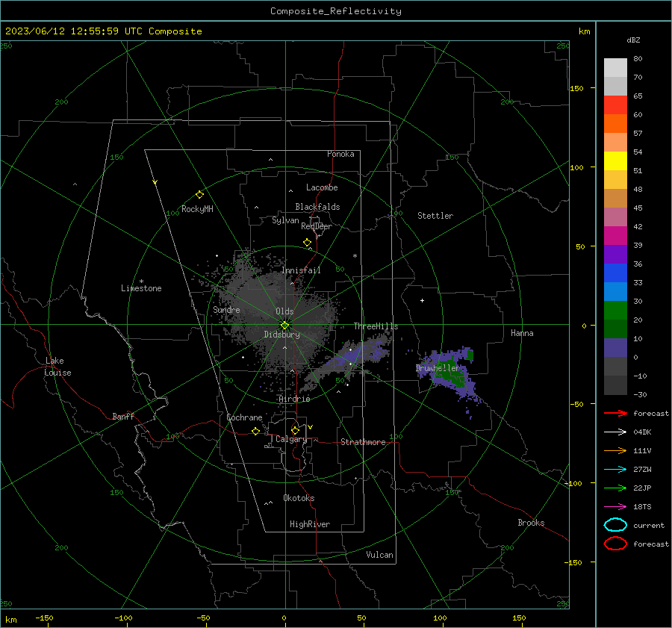This screenshot has width=672, height=628.
Task: Click the ThreeHills town label
Action: click(376, 326)
